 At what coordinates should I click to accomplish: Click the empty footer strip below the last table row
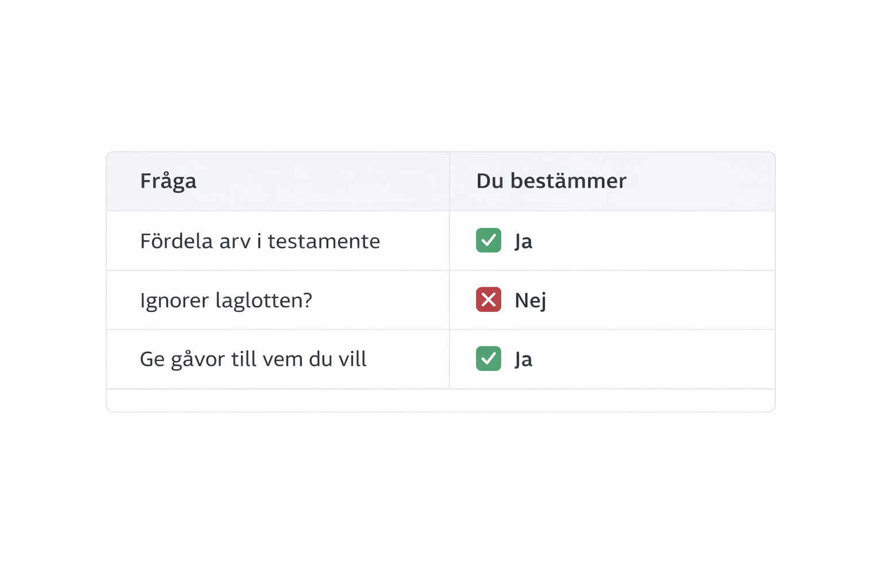pos(440,400)
